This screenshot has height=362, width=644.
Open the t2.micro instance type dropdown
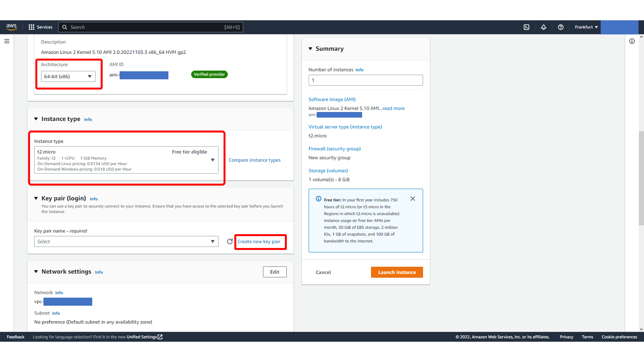coord(126,160)
